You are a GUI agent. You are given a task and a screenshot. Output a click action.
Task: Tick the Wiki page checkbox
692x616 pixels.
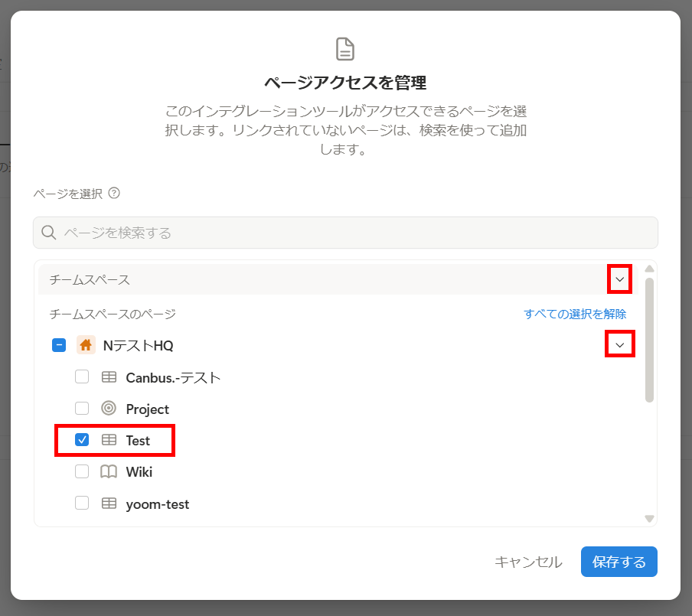(x=82, y=471)
